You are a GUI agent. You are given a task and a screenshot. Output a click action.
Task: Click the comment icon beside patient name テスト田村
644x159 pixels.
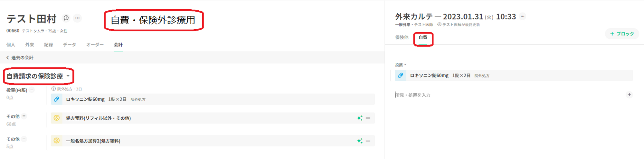point(66,18)
